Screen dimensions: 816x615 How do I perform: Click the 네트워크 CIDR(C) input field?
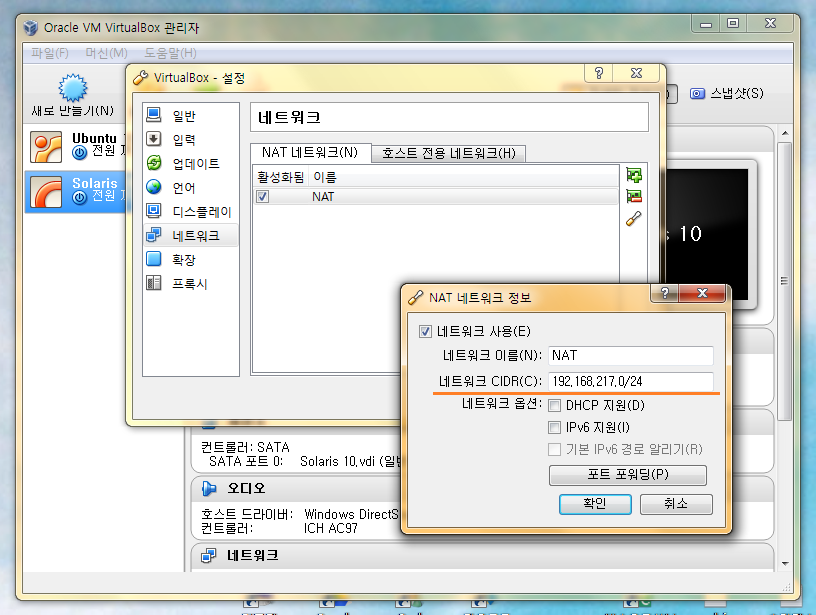630,381
